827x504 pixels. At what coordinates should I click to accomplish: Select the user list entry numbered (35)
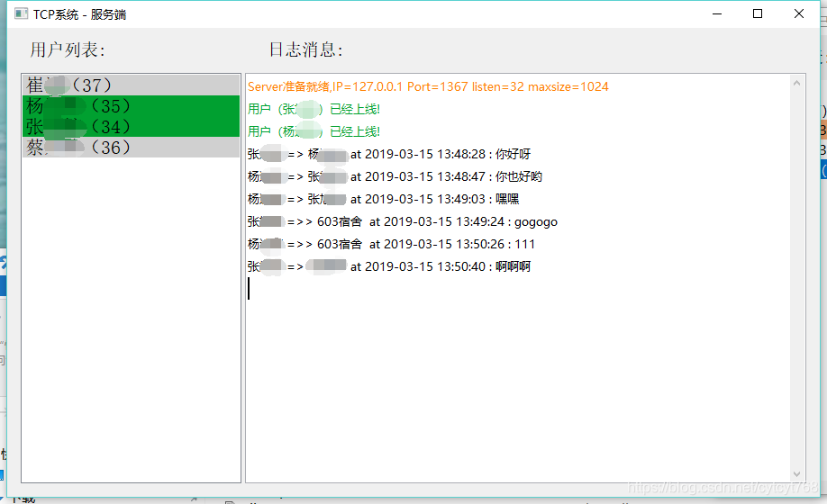(131, 106)
